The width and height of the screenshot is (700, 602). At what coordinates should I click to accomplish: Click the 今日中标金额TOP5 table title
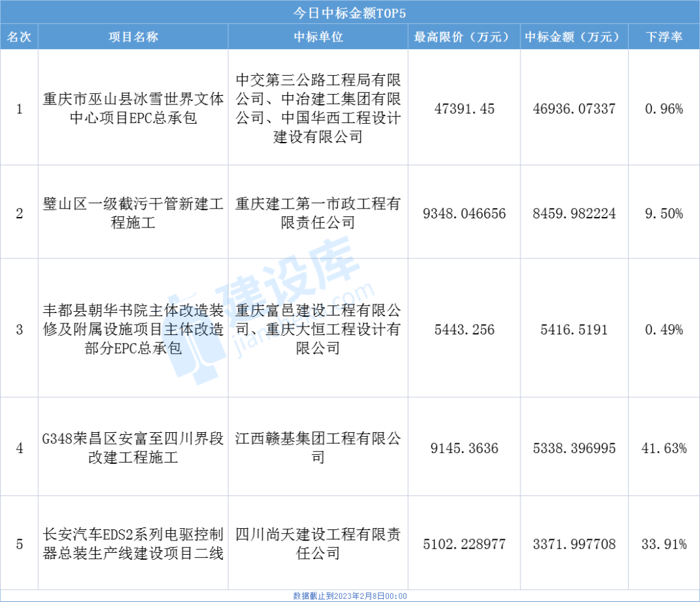(349, 12)
